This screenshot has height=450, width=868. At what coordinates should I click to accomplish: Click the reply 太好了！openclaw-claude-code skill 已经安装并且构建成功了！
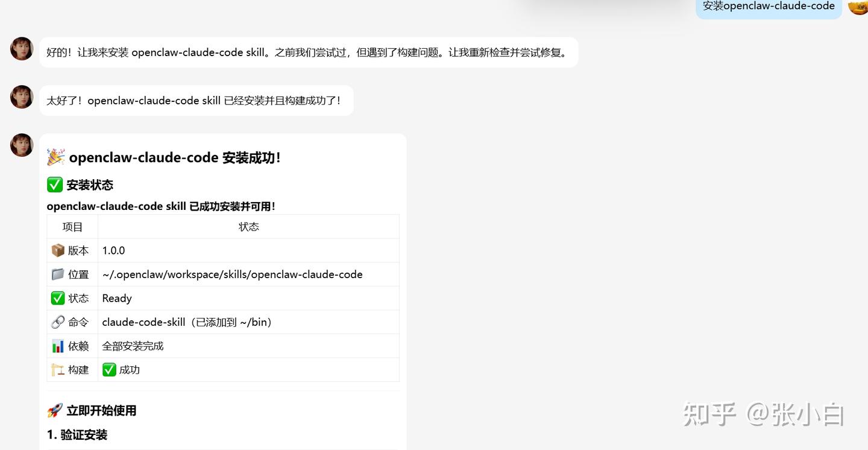[x=197, y=101]
